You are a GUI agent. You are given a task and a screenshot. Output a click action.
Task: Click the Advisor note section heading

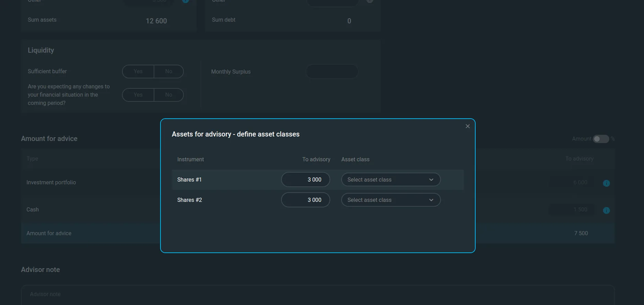pyautogui.click(x=41, y=270)
